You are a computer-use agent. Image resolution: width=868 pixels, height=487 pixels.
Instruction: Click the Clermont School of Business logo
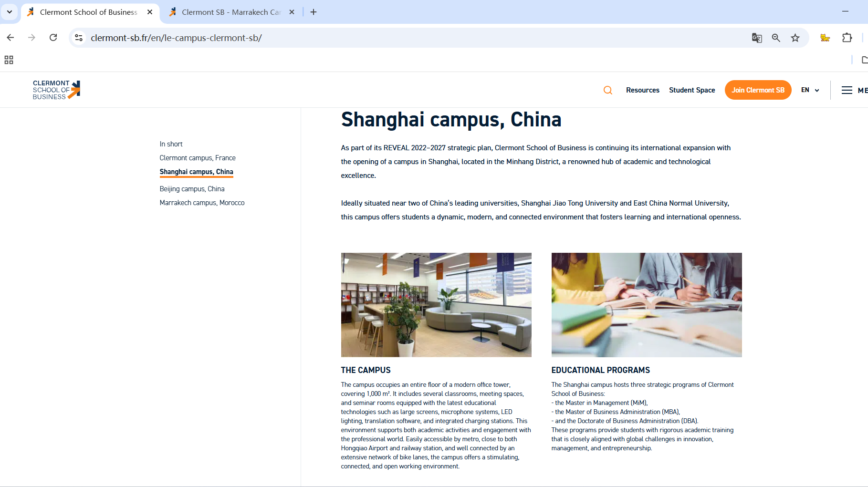point(56,90)
